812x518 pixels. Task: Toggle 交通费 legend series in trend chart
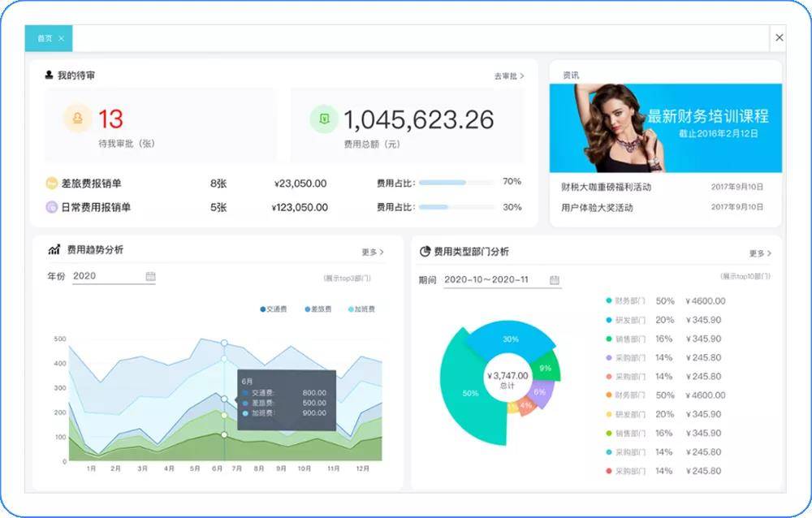click(x=274, y=309)
